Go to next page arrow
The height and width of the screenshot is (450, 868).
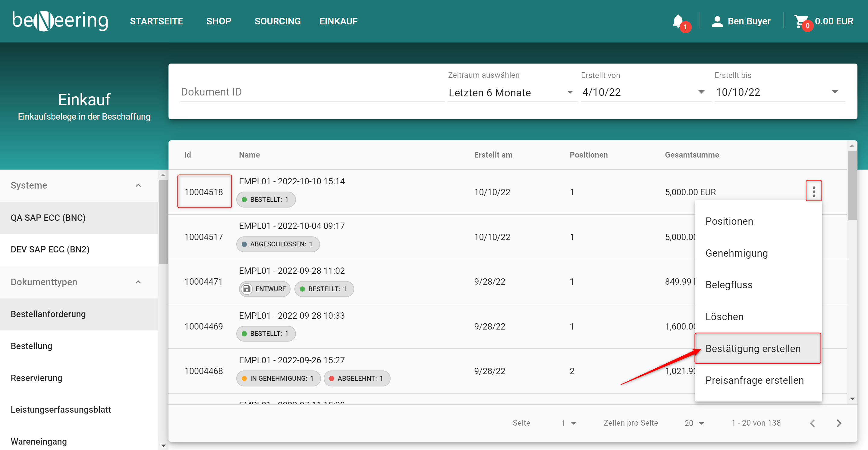coord(839,423)
